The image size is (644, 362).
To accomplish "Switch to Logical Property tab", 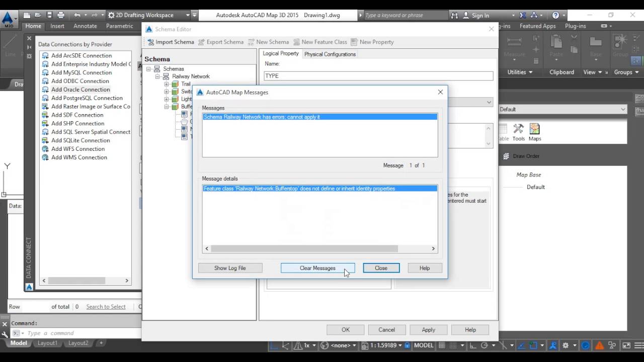I will coord(281,53).
